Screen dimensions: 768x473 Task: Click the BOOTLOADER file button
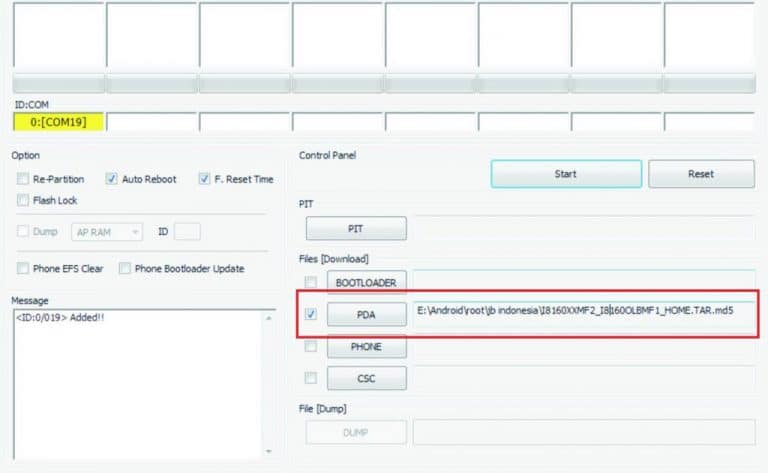tap(366, 283)
